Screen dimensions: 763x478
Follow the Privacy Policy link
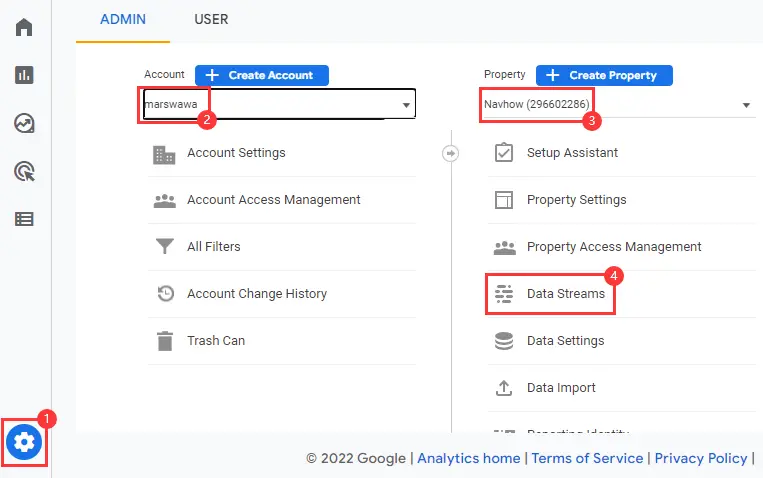click(x=701, y=459)
